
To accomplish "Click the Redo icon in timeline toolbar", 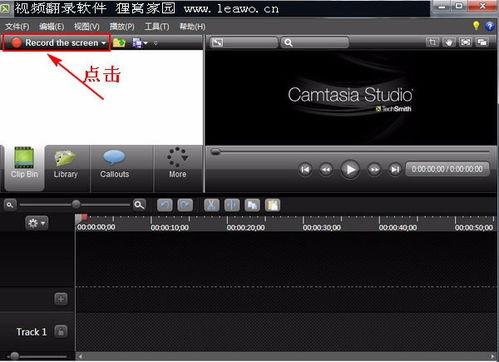I will (185, 205).
